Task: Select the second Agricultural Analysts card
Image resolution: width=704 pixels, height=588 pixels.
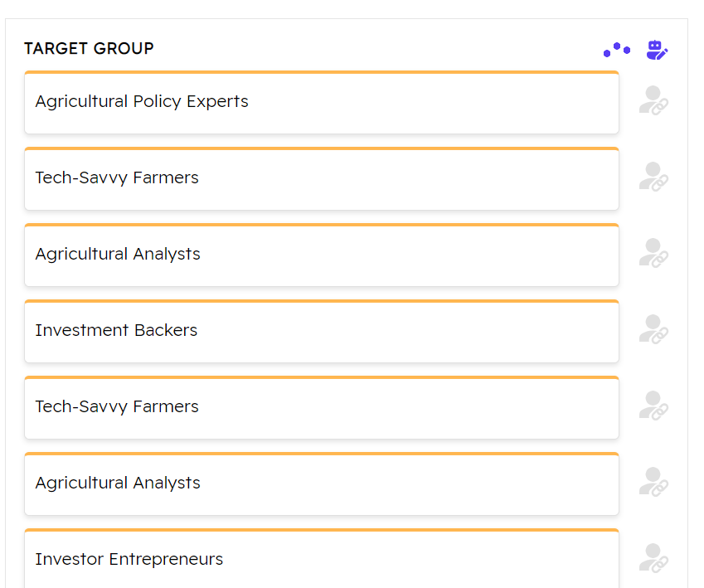Action: point(415,484)
